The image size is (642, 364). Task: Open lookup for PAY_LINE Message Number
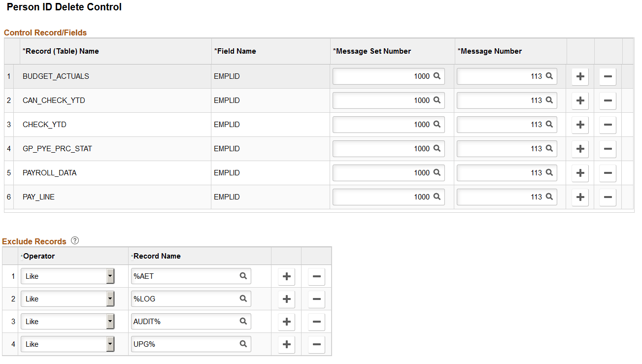coord(549,197)
